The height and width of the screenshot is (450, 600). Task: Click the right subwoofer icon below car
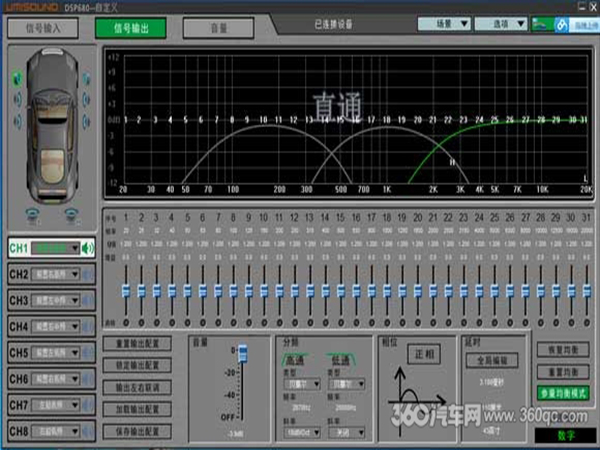pos(71,213)
